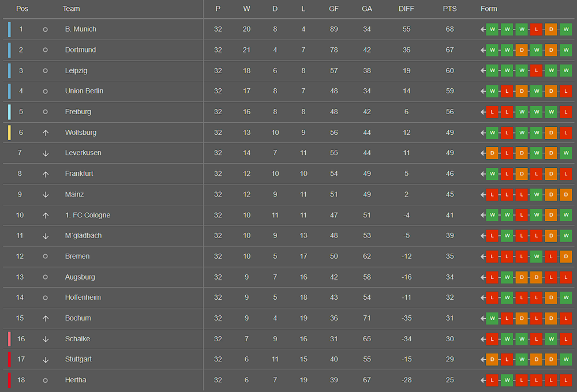Viewport: 577px width, 392px height.
Task: Click the left arrow before Dortmund's form row
Action: (x=483, y=50)
